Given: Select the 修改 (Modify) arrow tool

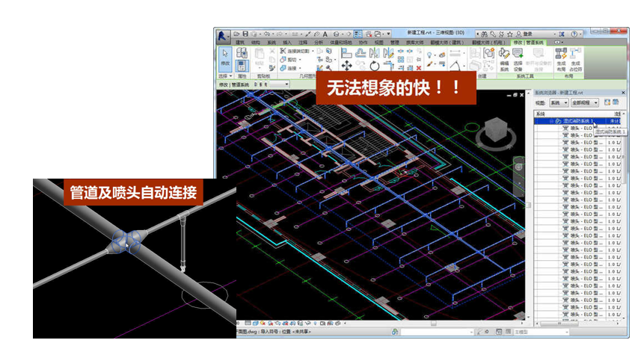Looking at the screenshot, I should 225,60.
